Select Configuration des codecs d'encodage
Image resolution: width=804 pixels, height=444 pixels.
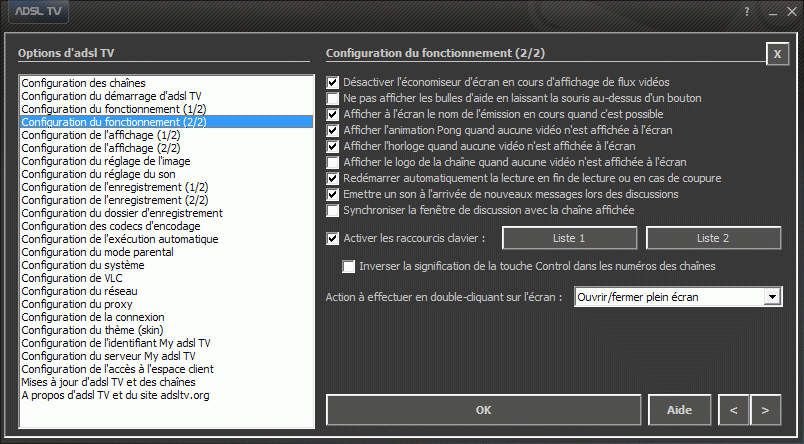[167, 226]
